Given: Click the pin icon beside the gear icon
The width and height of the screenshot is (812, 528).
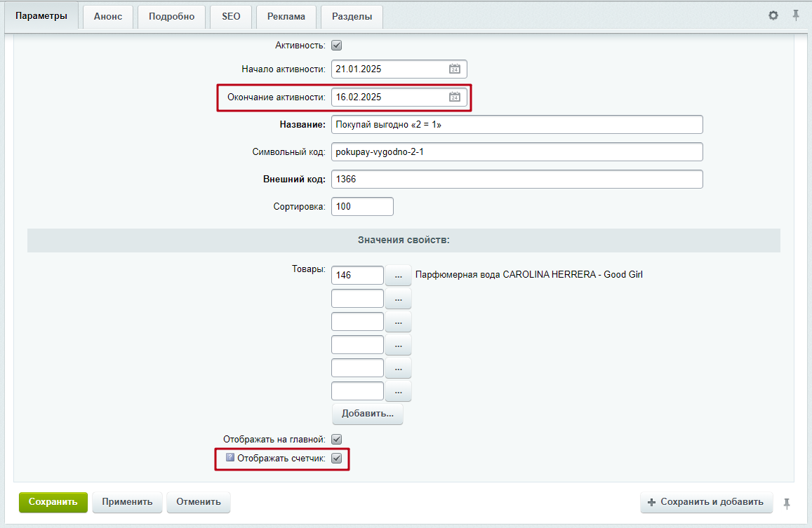Looking at the screenshot, I should (796, 15).
